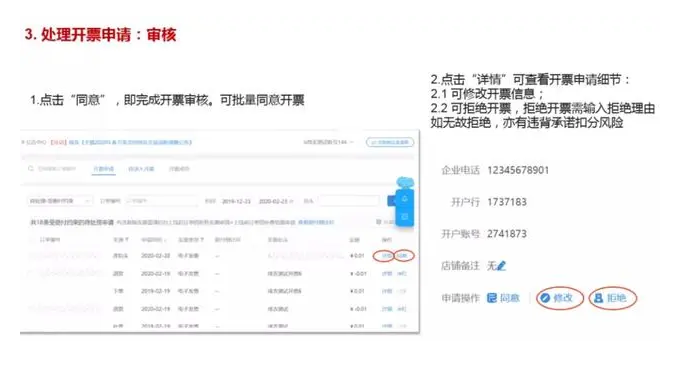The height and width of the screenshot is (367, 683).
Task: Sort by the application date column header
Action: (153, 239)
